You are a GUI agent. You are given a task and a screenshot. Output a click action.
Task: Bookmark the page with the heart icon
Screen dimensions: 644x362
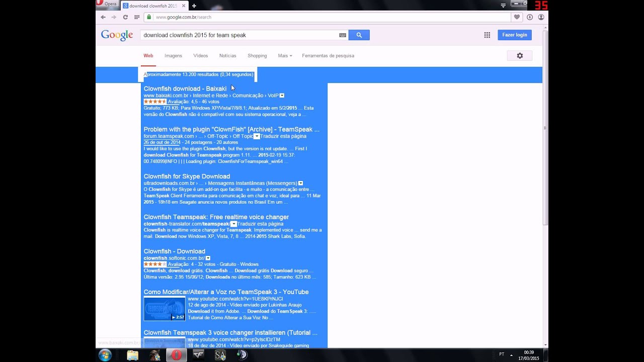[x=517, y=17]
